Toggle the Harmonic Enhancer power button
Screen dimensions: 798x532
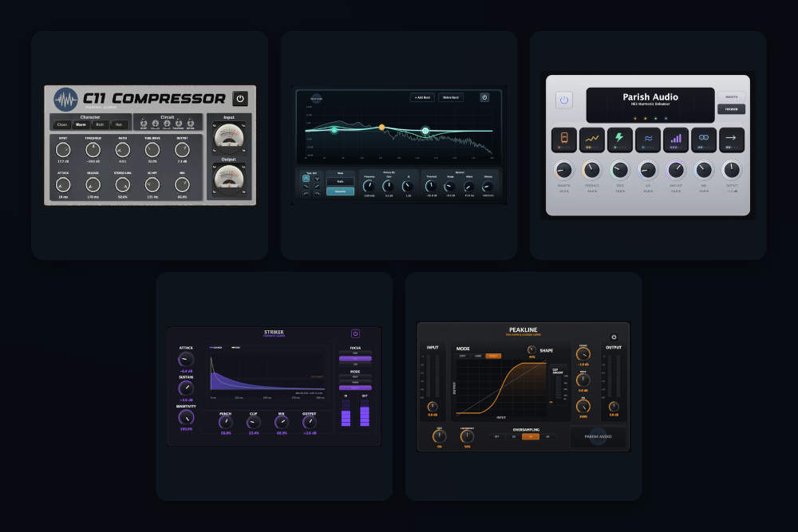pos(564,100)
